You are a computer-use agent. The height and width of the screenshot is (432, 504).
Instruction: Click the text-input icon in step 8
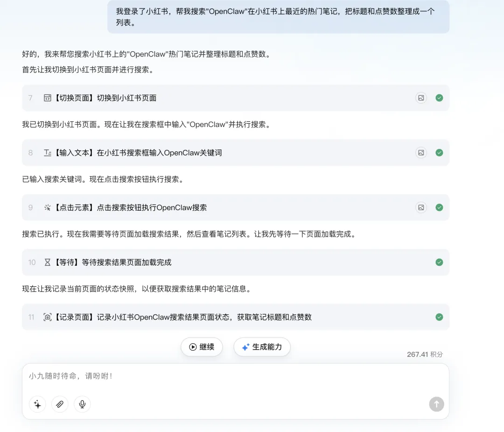click(47, 153)
